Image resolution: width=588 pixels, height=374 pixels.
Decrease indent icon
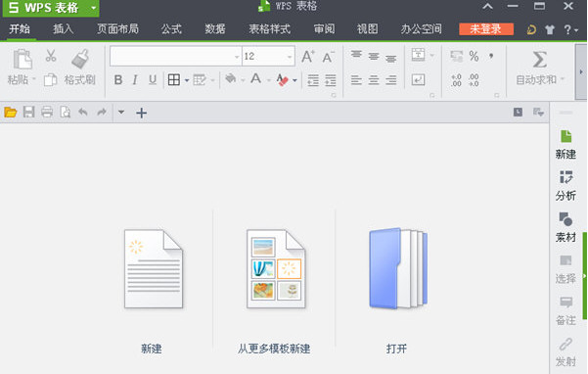[x=313, y=80]
